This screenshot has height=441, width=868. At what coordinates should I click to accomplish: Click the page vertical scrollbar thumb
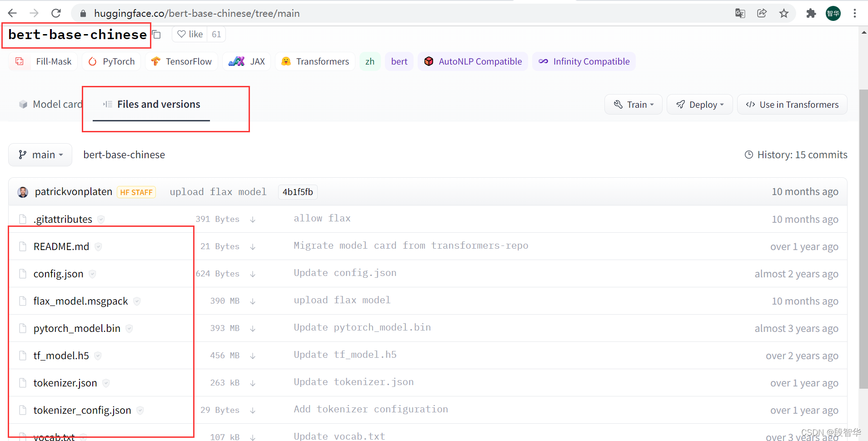[863, 239]
